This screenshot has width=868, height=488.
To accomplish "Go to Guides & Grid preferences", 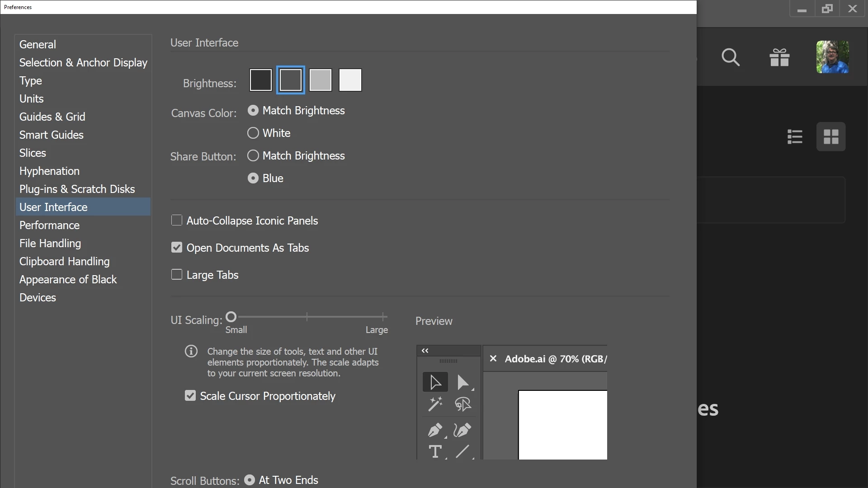I will tap(52, 117).
